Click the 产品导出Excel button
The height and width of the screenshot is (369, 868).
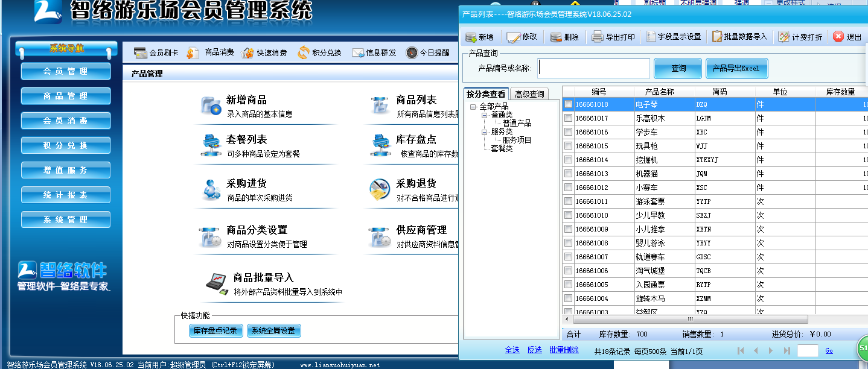(x=736, y=69)
